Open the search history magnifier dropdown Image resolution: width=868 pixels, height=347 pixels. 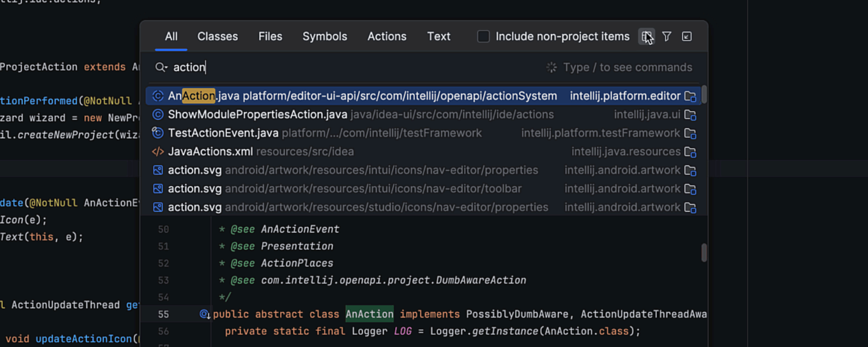click(161, 68)
